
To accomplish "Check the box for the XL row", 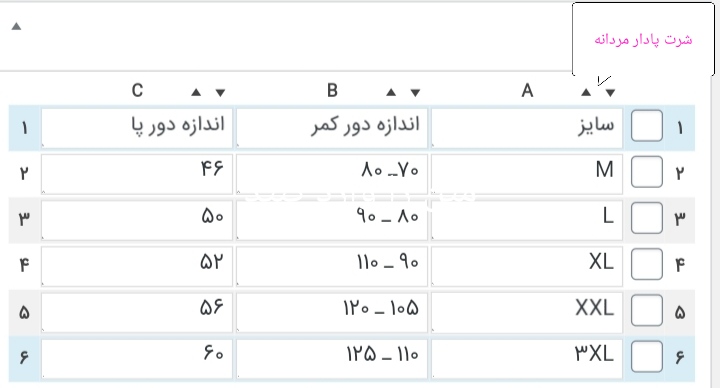I will (647, 264).
